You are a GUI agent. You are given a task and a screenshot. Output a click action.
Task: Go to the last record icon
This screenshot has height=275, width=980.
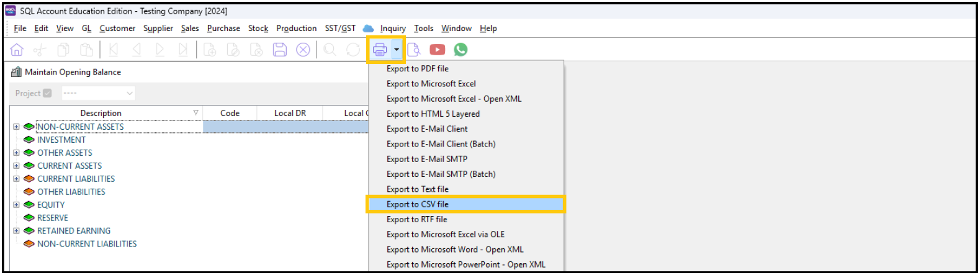point(182,50)
